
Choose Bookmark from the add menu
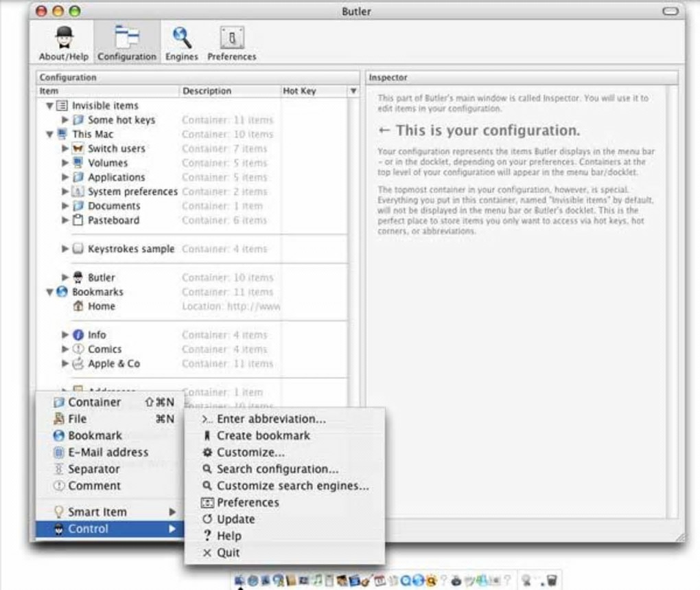coord(110,435)
